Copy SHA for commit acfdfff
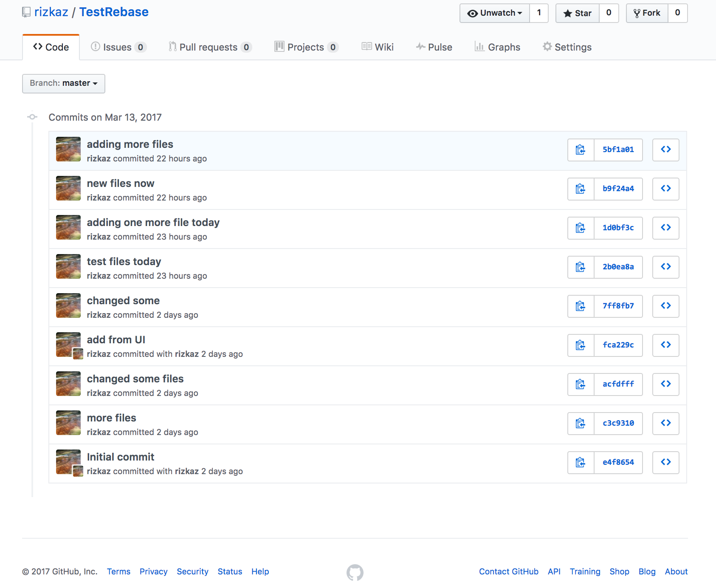This screenshot has height=588, width=716. click(581, 384)
